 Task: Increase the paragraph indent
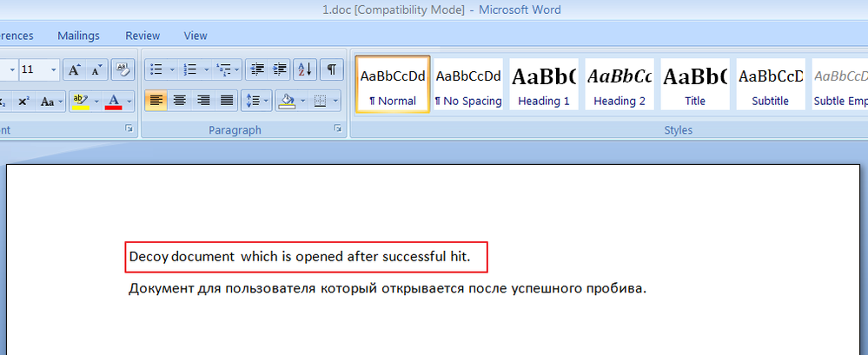[x=280, y=69]
